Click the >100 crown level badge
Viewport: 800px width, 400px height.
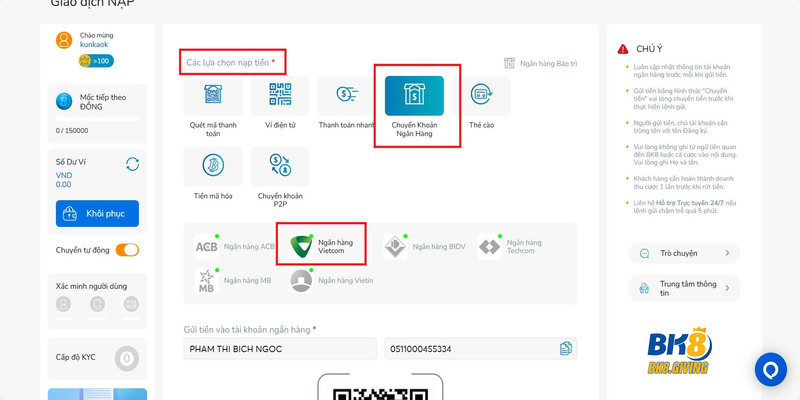point(96,61)
